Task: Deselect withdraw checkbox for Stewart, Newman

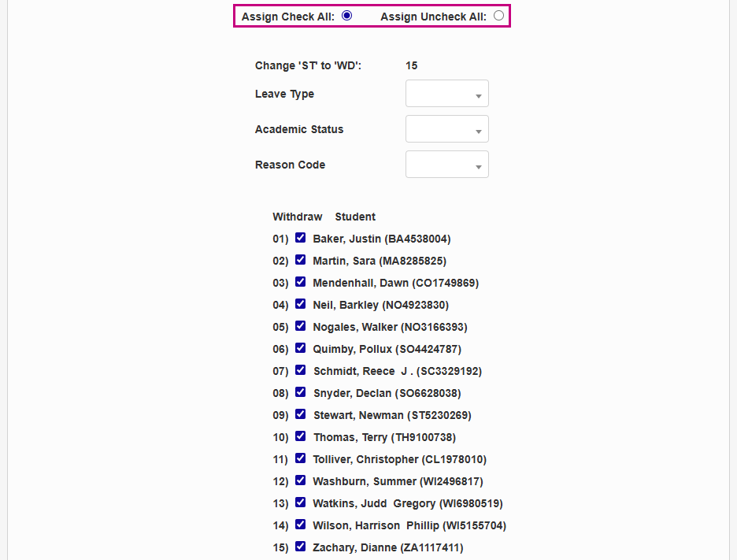Action: pos(300,414)
